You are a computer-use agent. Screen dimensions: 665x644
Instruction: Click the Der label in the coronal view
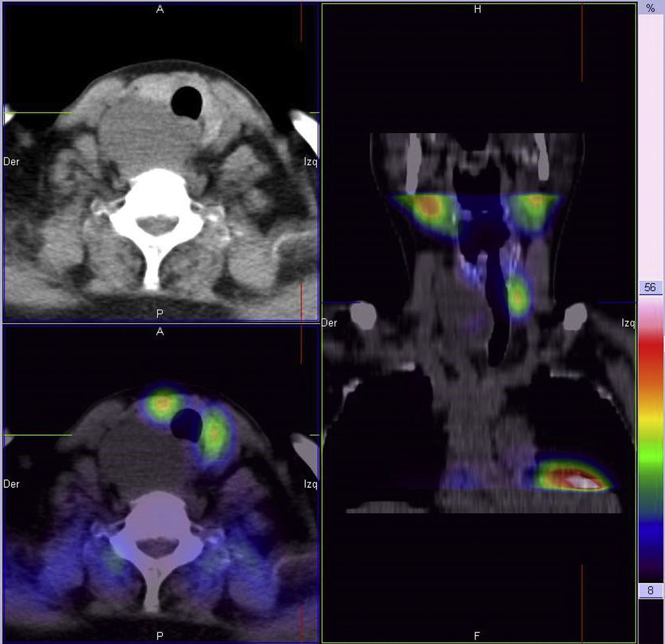pyautogui.click(x=329, y=323)
